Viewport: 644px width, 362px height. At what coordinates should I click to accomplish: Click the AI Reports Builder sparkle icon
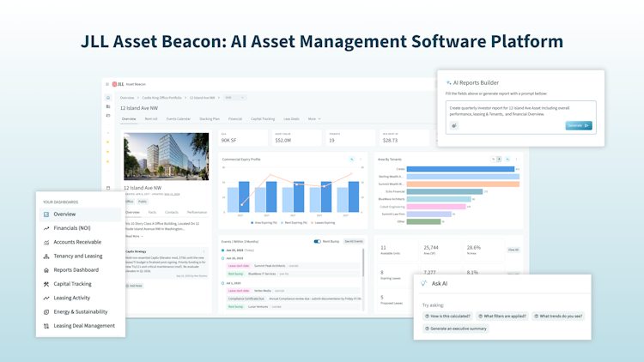[x=448, y=82]
